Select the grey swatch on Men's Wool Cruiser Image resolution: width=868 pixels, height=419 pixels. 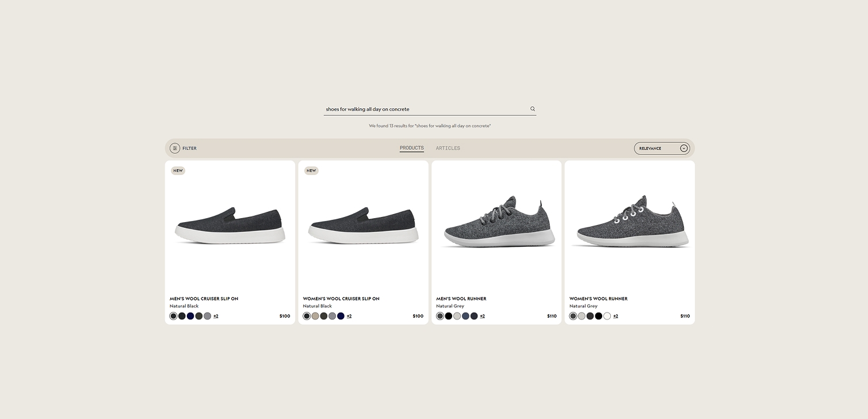[207, 316]
